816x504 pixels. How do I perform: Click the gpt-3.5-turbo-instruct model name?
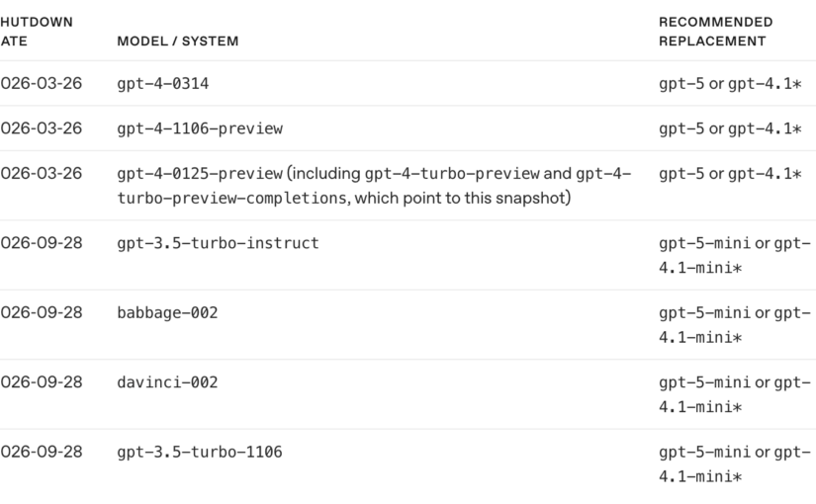click(x=218, y=243)
